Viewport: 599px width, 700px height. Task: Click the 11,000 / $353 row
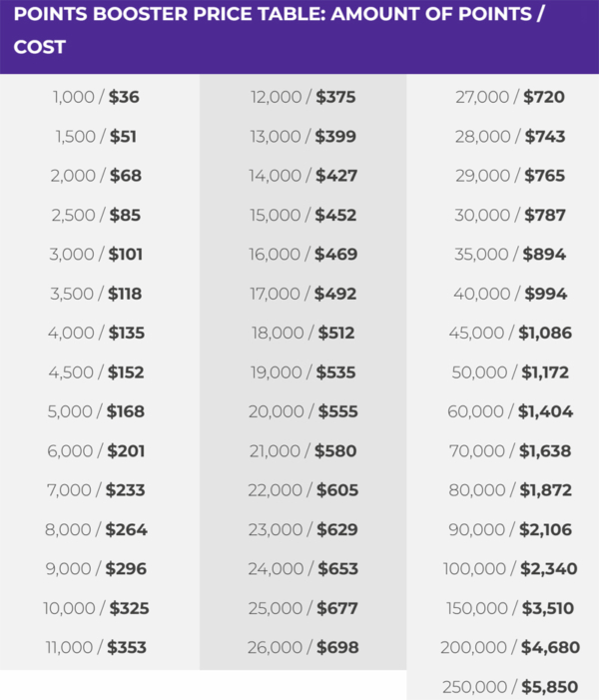pos(96,648)
